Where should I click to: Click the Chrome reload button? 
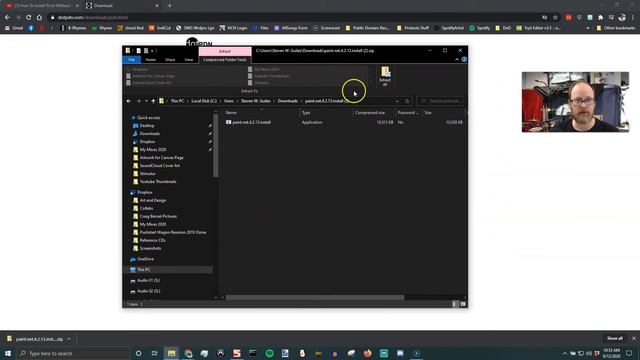click(x=29, y=18)
